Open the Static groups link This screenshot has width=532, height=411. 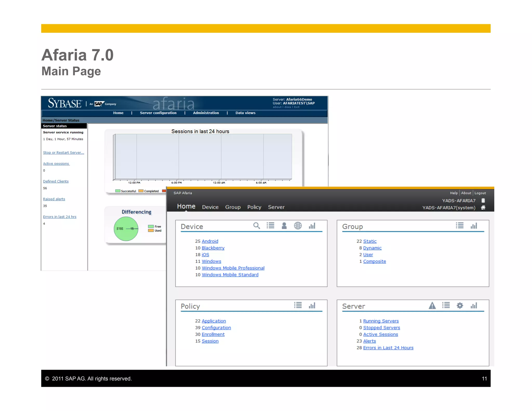click(370, 241)
